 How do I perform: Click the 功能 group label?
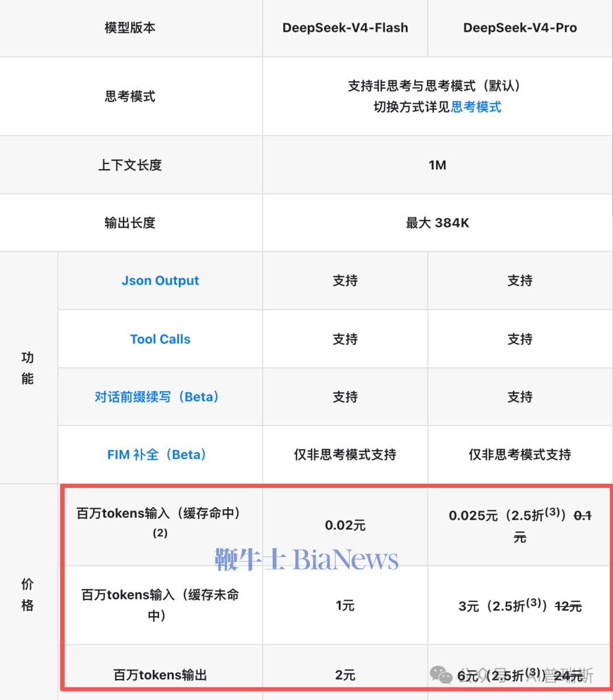27,368
